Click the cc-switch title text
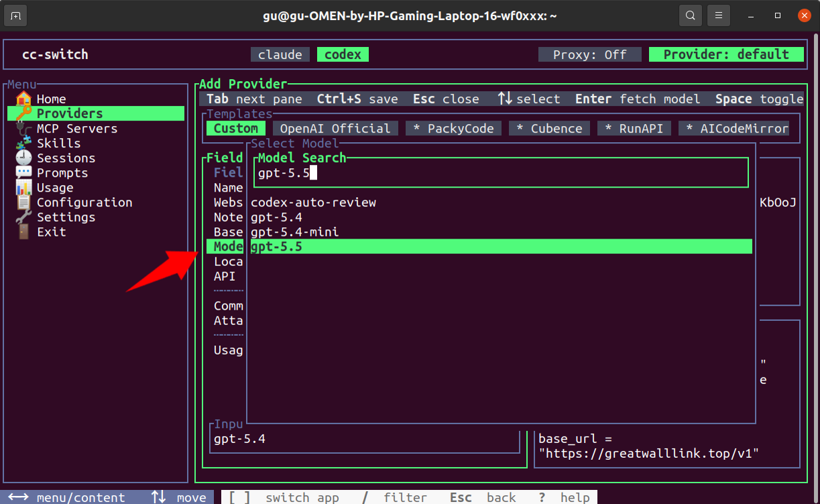Viewport: 820px width, 504px height. point(55,55)
